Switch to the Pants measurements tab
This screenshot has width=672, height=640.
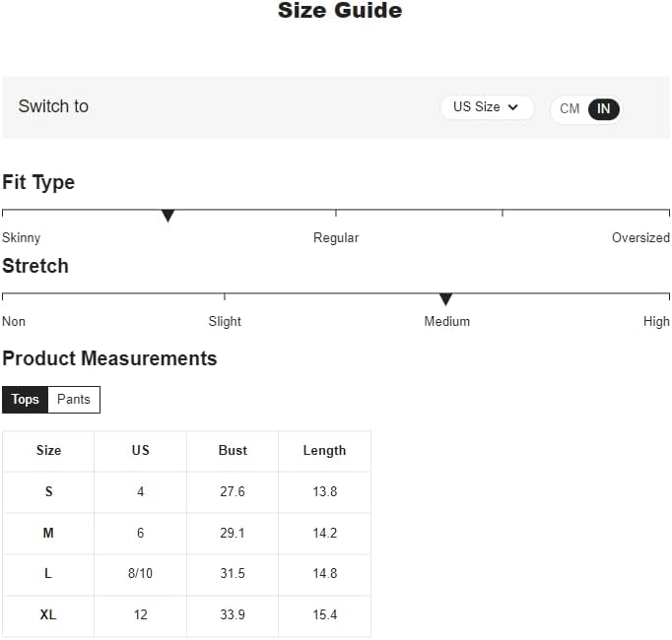coord(74,399)
